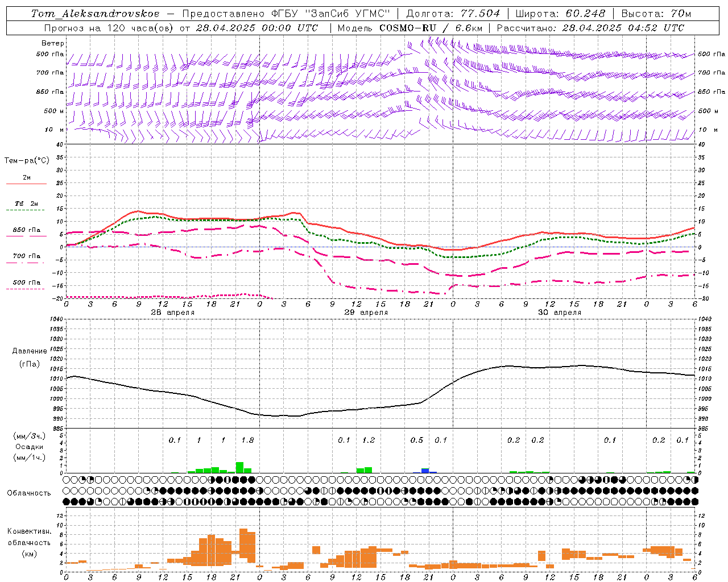728x582 pixels.
Task: Click the tallest orange convective cloud bar
Action: click(243, 543)
